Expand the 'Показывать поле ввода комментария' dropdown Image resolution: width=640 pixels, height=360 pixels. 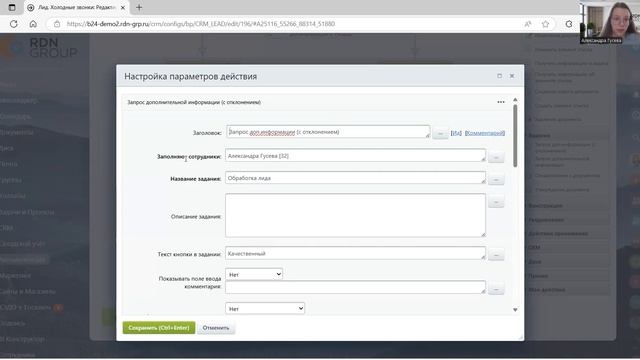[254, 274]
